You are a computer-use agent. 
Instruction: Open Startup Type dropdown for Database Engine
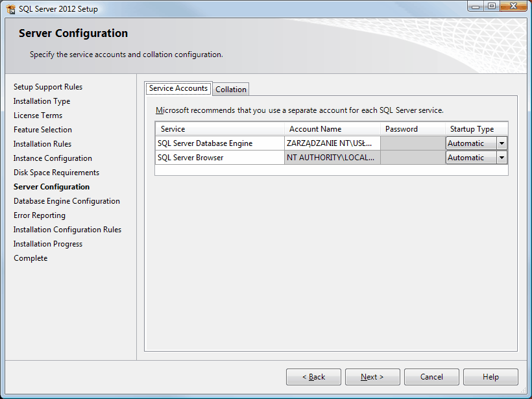pos(502,143)
